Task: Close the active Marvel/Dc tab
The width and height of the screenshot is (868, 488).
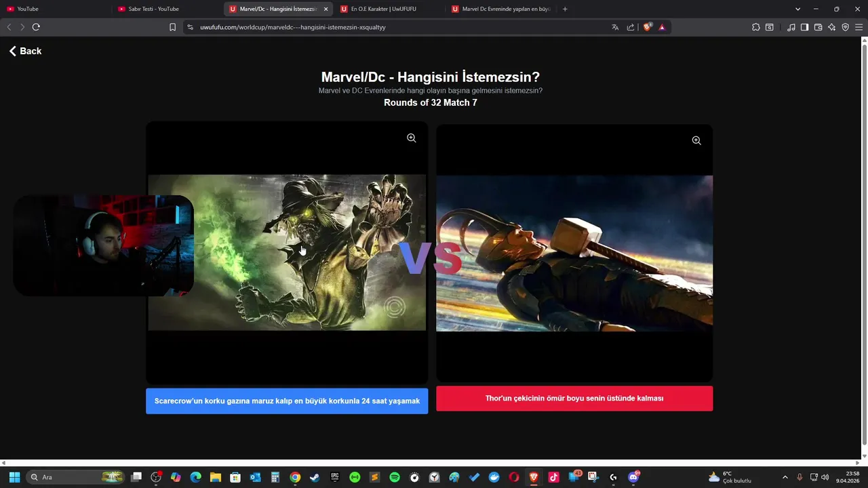Action: [326, 9]
